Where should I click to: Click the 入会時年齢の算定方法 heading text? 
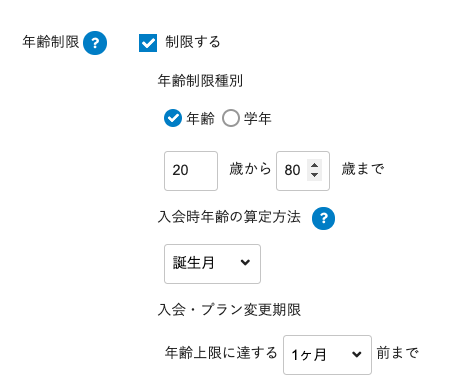tap(229, 217)
